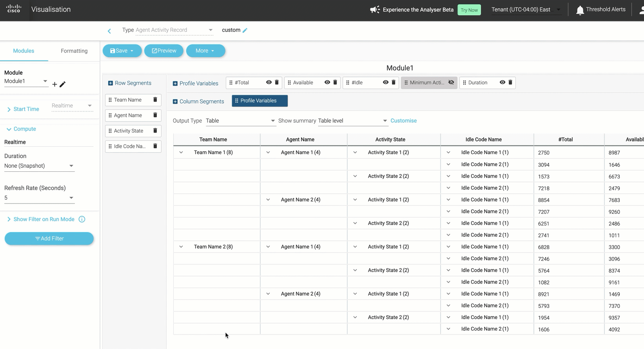Screen dimensions: 644x349
Task: Hide the Available column visibility eye
Action: [327, 82]
